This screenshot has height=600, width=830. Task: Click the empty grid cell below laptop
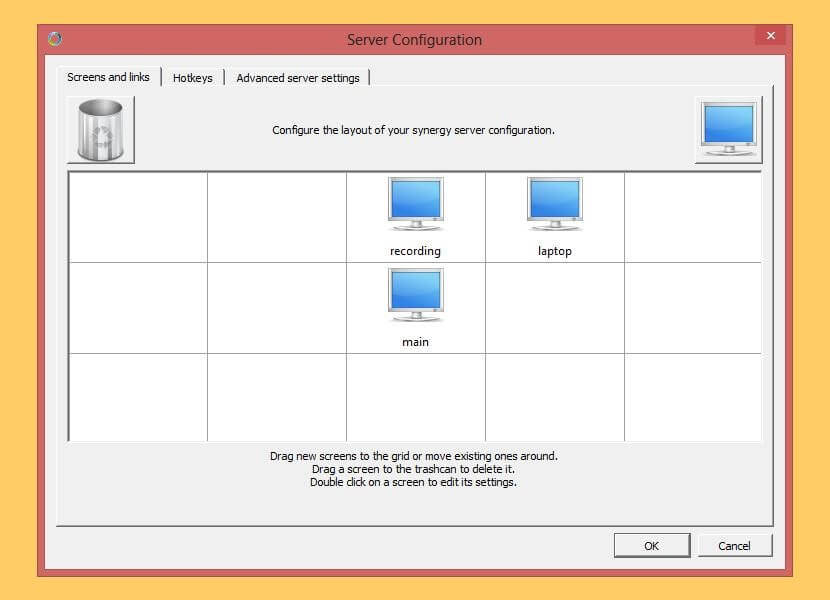coord(554,307)
